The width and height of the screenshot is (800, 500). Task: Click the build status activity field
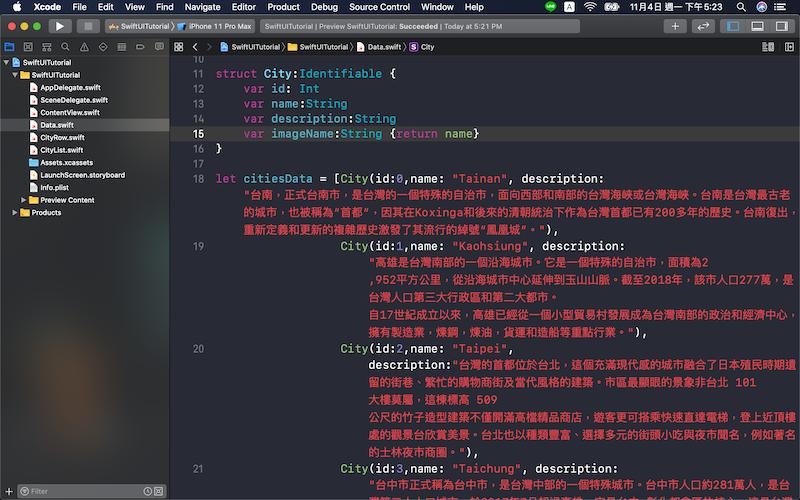420,26
